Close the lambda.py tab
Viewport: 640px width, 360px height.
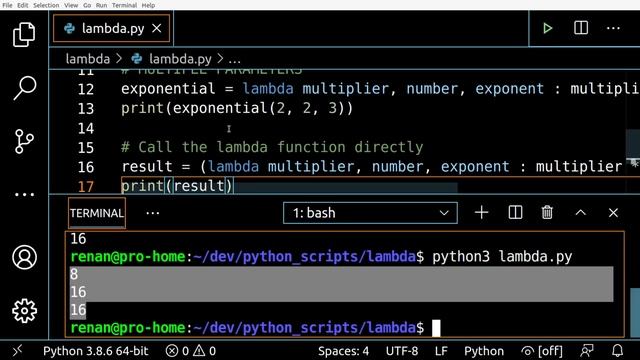click(156, 29)
